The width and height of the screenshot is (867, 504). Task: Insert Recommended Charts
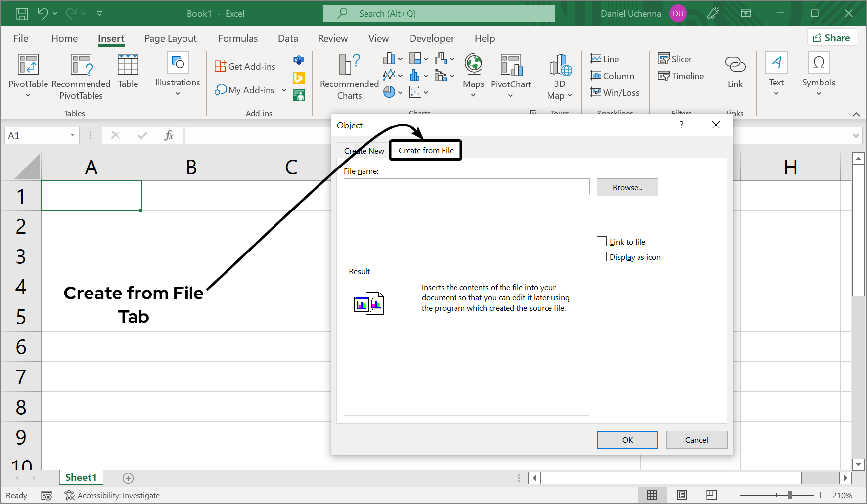click(348, 77)
